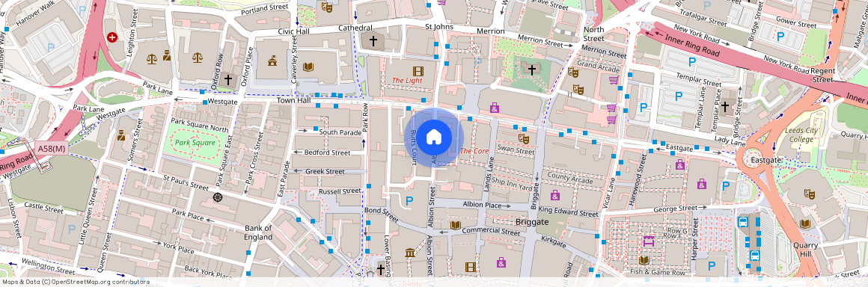
Task: Click the library book icon beside Quarry Hill label
Action: tap(805, 224)
